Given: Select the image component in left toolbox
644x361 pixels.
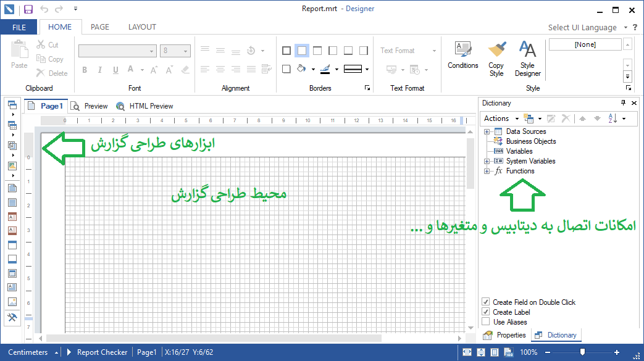Looking at the screenshot, I should point(12,302).
